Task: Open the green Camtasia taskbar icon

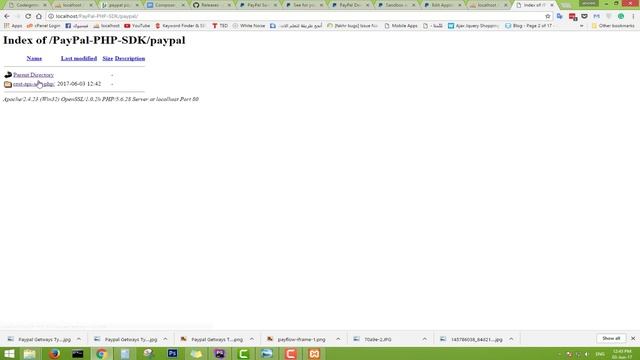Action: [243, 353]
